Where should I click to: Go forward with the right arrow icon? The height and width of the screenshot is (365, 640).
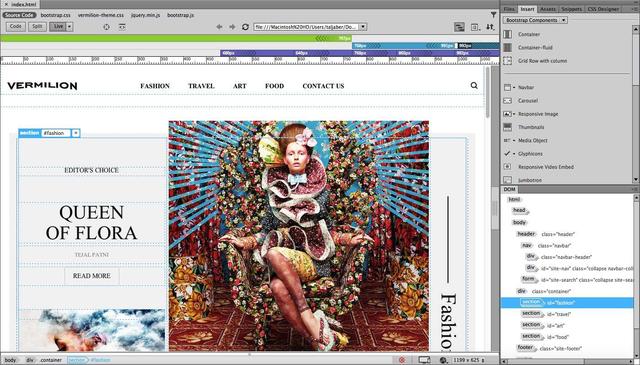[232, 27]
